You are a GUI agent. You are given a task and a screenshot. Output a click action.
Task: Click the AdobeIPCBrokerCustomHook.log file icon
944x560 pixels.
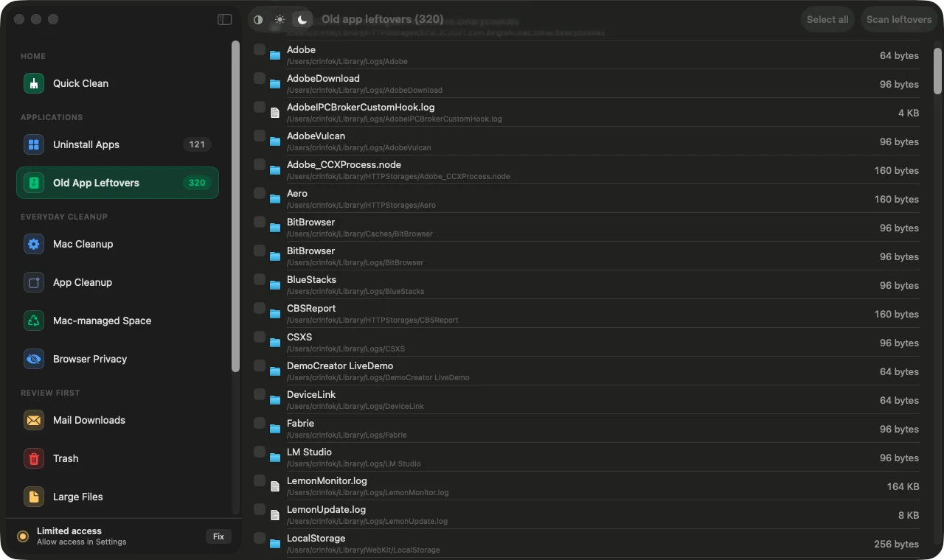click(275, 113)
